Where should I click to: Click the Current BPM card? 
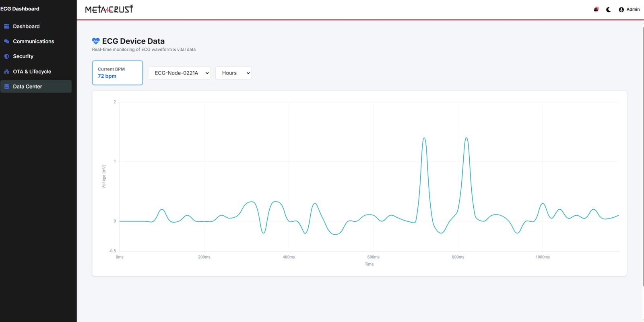coord(117,73)
